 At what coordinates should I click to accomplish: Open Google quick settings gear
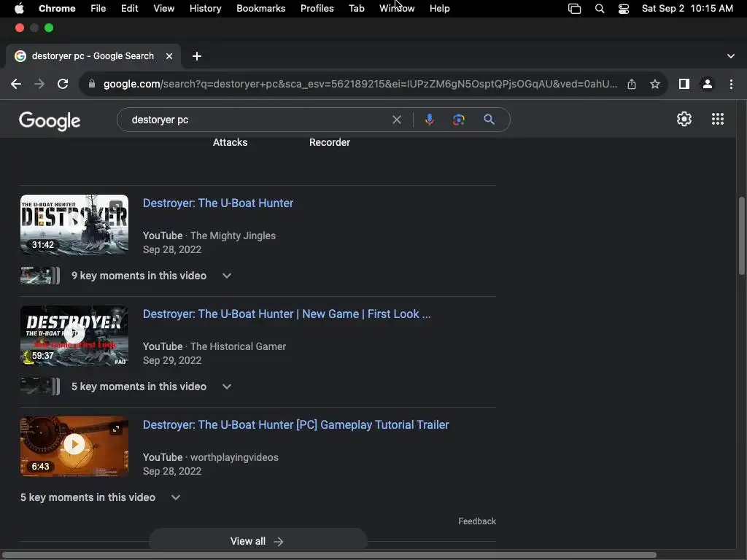click(x=684, y=119)
